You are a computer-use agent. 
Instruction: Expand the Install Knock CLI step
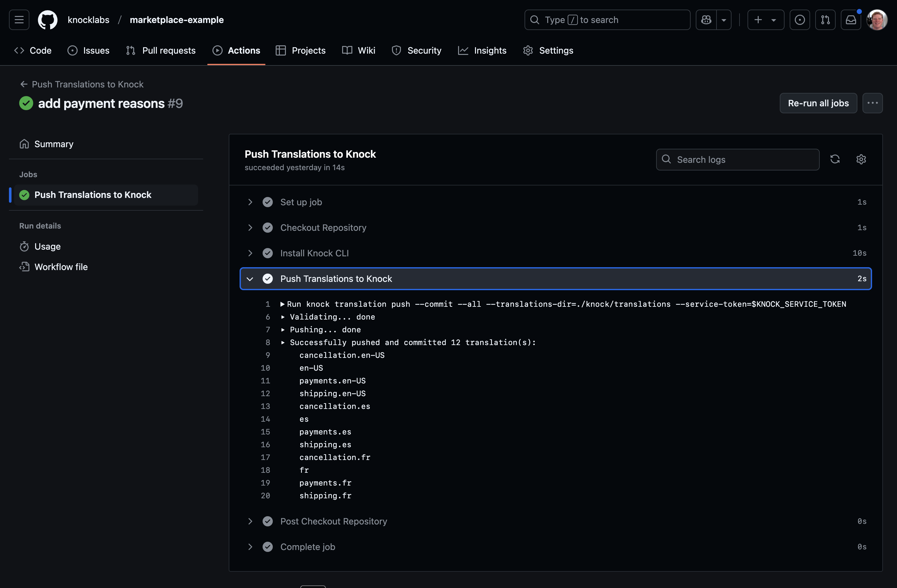250,253
